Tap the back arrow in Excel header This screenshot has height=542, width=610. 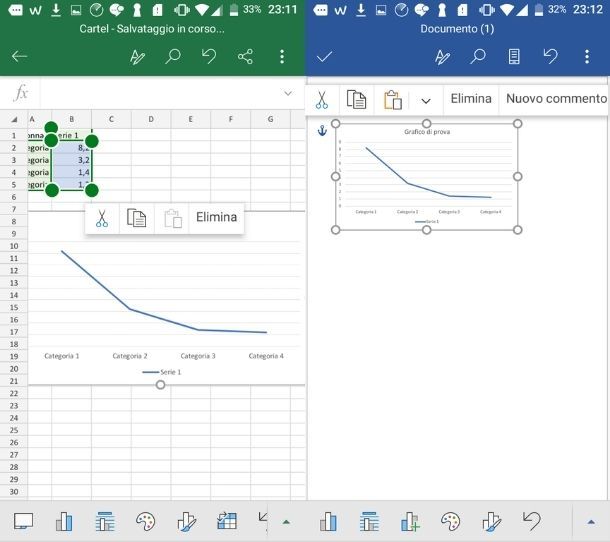point(19,57)
